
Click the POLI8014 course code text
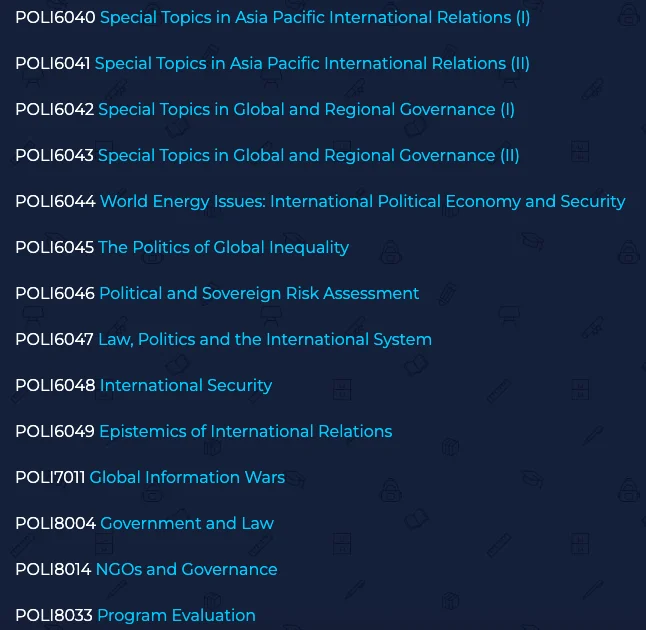[53, 570]
